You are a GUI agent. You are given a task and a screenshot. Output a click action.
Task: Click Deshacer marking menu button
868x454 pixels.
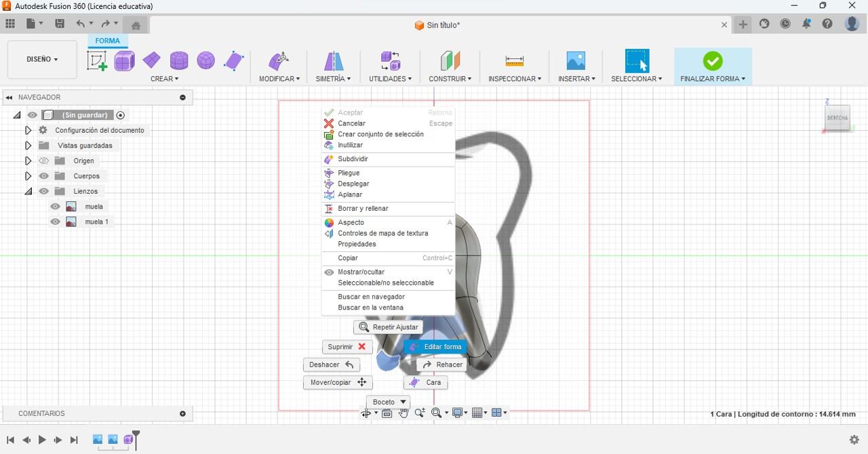coord(332,365)
